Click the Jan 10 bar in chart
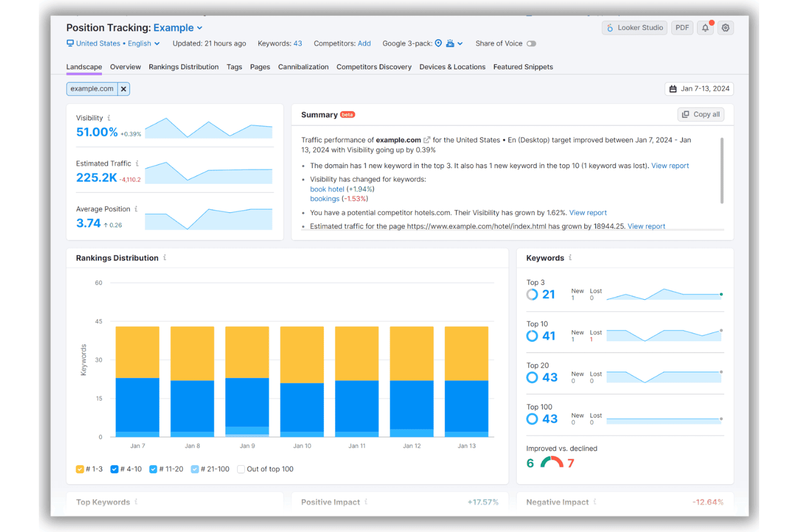Image resolution: width=798 pixels, height=532 pixels. pyautogui.click(x=302, y=382)
